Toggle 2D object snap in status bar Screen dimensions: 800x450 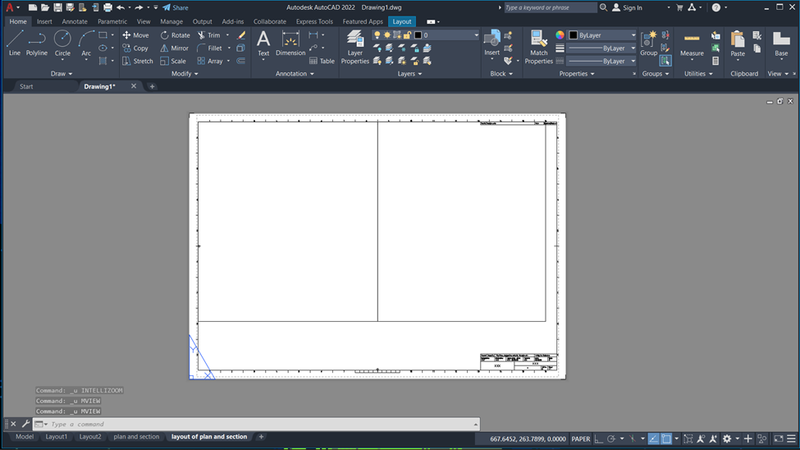[666, 439]
